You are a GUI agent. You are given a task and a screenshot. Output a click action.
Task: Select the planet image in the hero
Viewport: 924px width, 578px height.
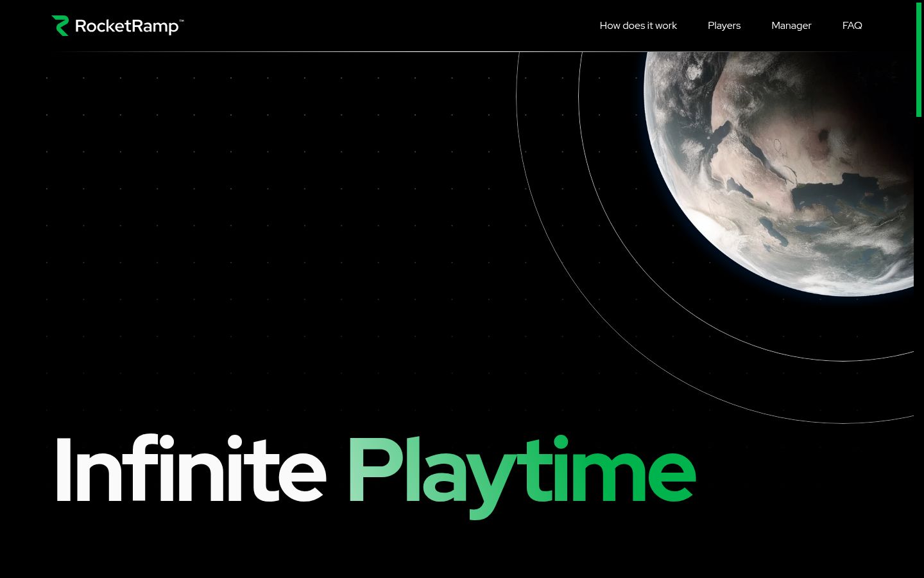[778, 173]
